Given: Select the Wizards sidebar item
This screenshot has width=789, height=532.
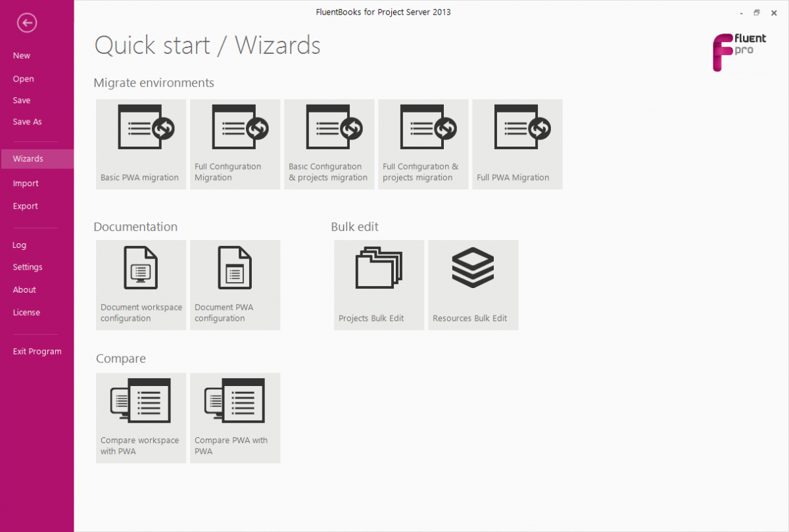Looking at the screenshot, I should [37, 158].
